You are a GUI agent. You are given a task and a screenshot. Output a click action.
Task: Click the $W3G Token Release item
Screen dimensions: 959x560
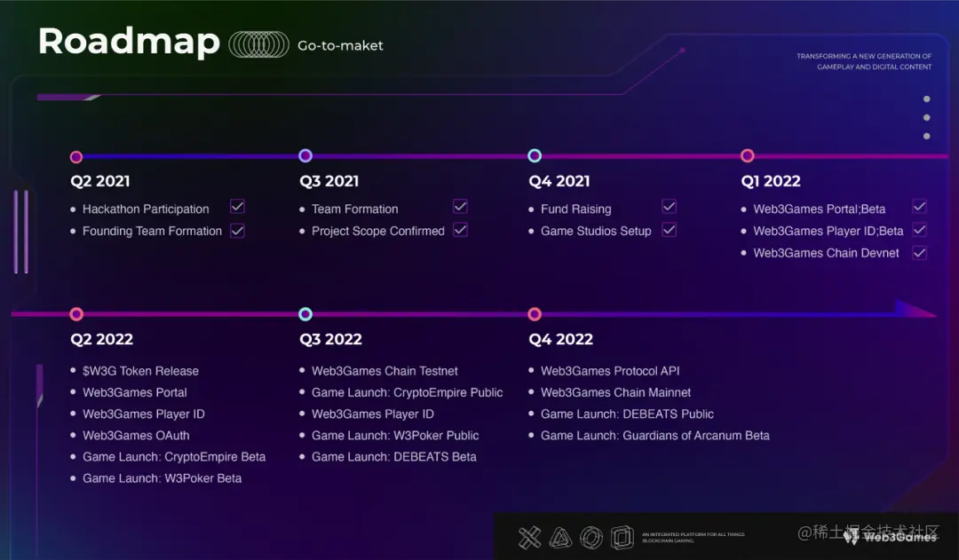[x=140, y=371]
